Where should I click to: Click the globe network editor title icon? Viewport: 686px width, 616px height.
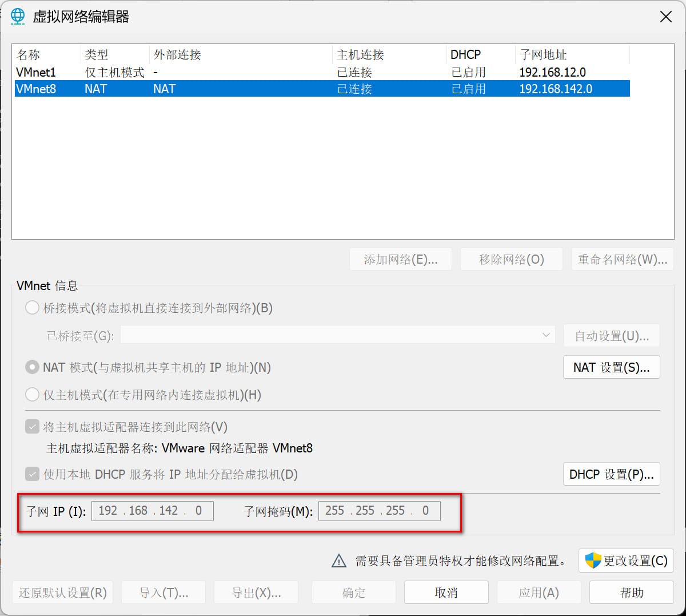pos(18,17)
